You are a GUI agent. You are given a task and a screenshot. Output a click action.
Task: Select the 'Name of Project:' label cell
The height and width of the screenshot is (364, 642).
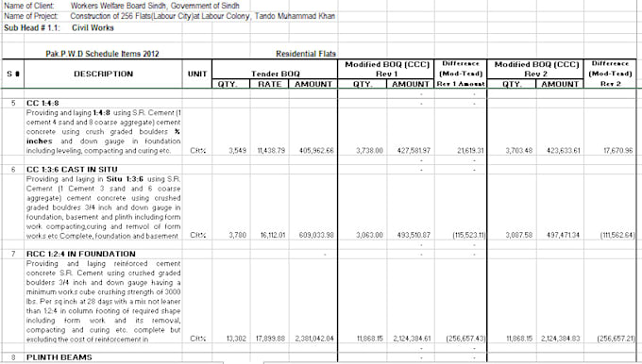[31, 16]
